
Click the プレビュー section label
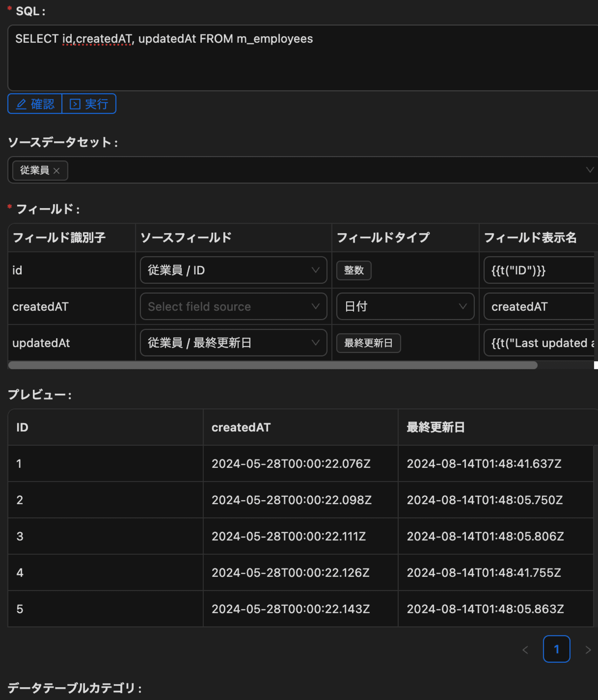click(40, 395)
